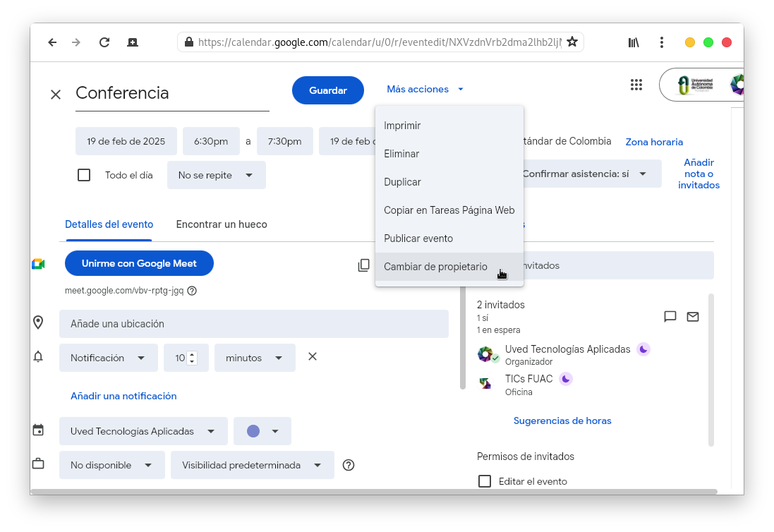Open the Google apps grid icon
774x532 pixels.
636,85
